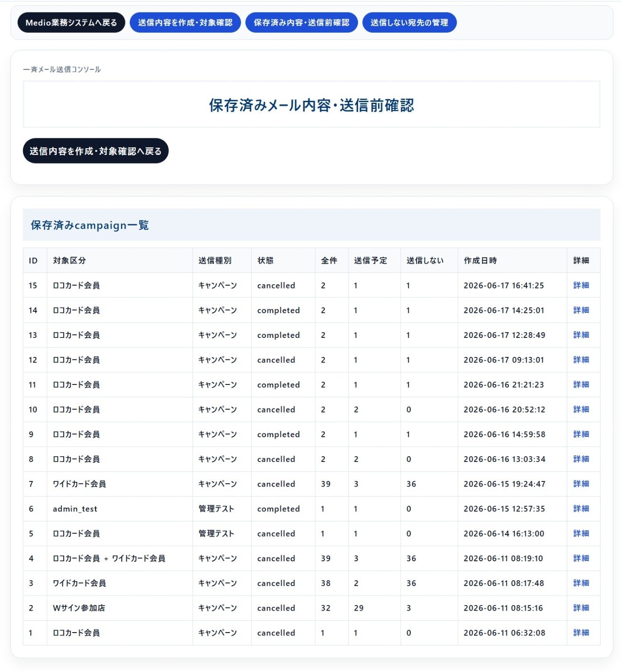This screenshot has height=672, width=621.
Task: Open 詳細 link for campaign ID 1
Action: [581, 633]
